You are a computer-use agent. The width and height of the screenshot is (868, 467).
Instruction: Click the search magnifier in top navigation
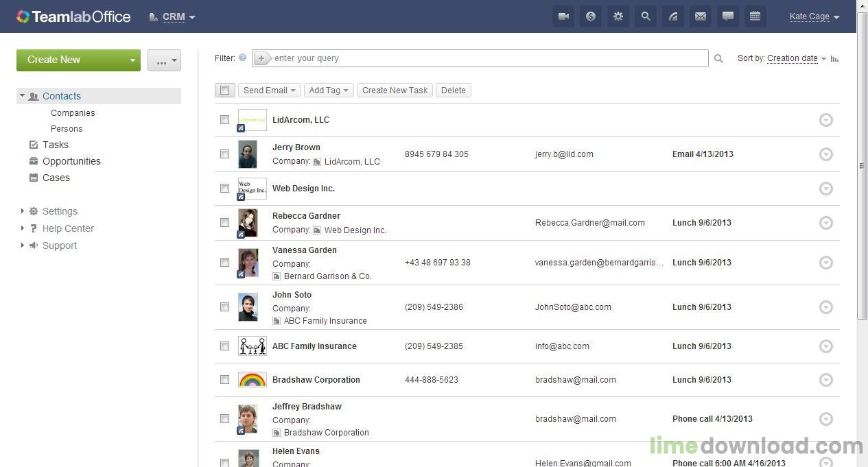[x=645, y=16]
